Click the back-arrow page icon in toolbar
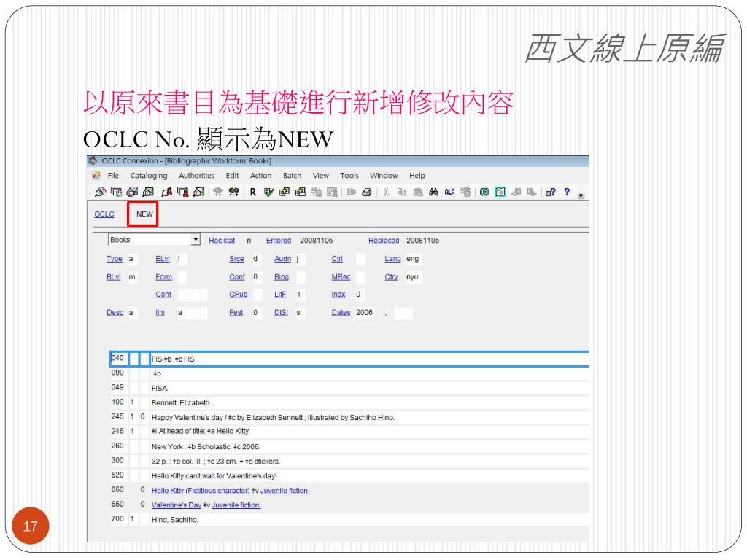 pos(516,192)
